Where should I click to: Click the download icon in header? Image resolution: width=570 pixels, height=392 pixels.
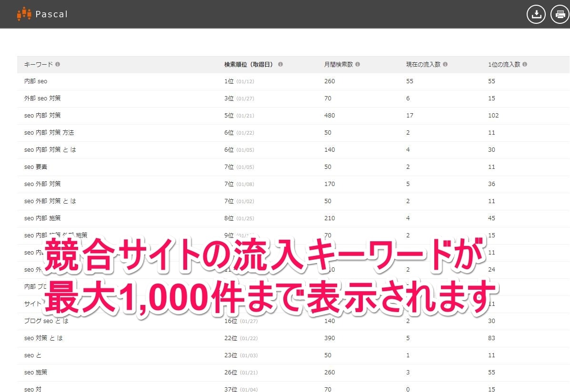(x=536, y=15)
